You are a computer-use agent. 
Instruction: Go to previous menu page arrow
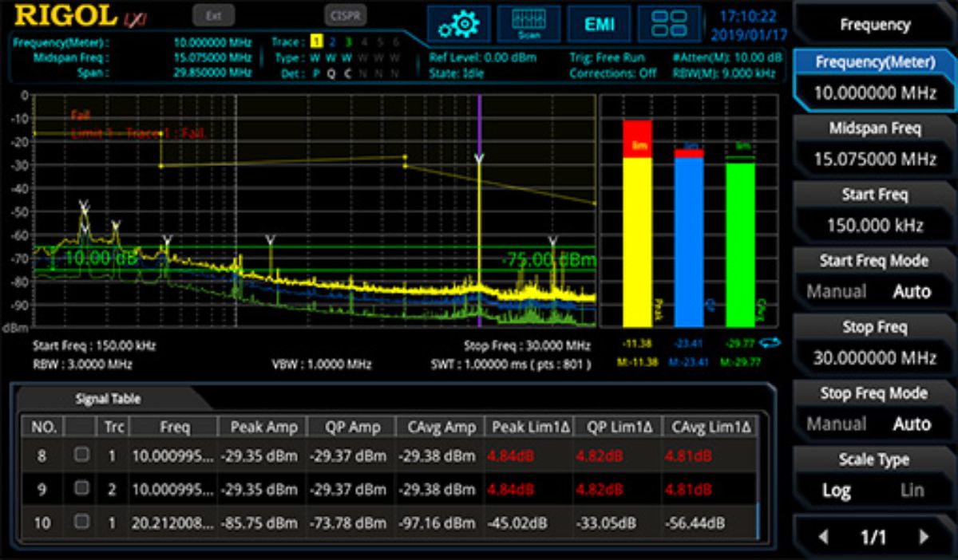(823, 537)
